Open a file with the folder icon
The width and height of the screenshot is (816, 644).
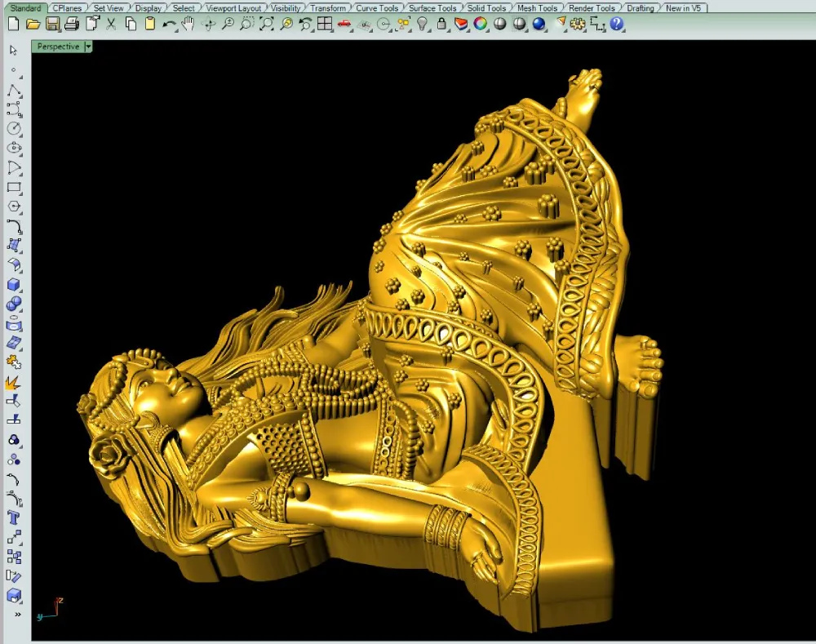33,24
